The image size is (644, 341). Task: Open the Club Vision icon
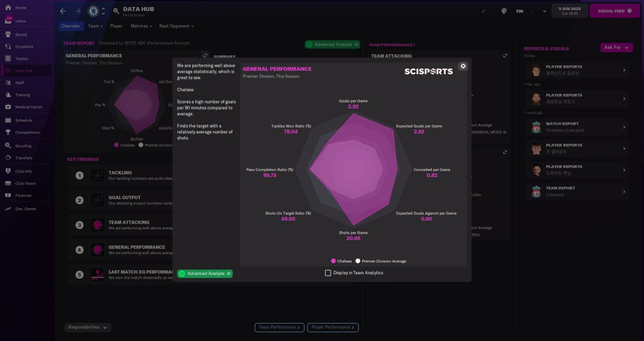pyautogui.click(x=8, y=183)
